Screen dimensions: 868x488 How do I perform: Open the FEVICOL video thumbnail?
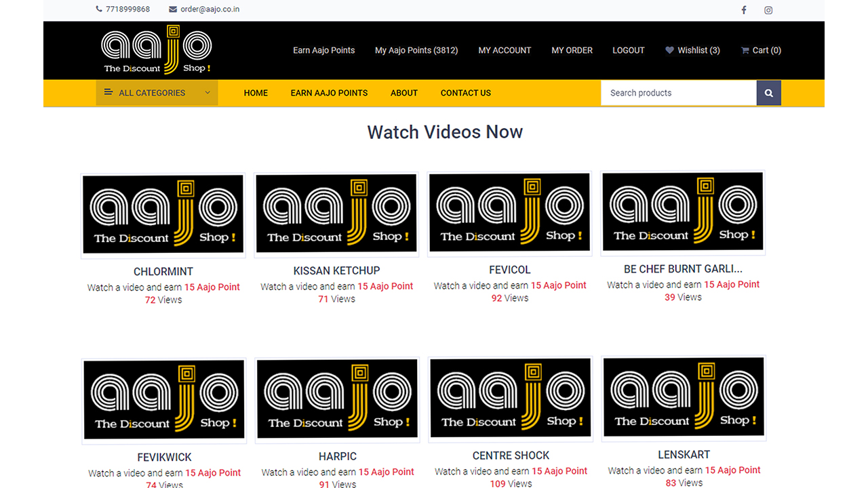[x=510, y=213]
